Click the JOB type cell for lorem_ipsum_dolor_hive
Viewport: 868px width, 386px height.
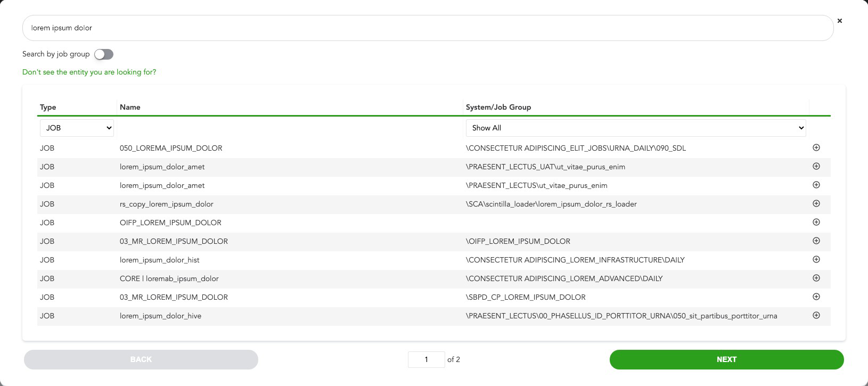[x=47, y=316]
